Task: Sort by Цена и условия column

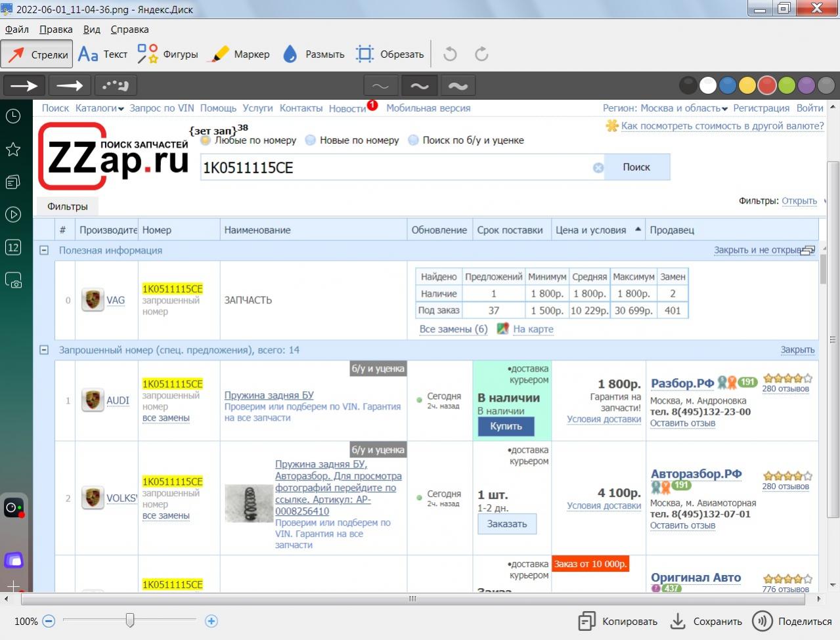Action: click(x=598, y=230)
